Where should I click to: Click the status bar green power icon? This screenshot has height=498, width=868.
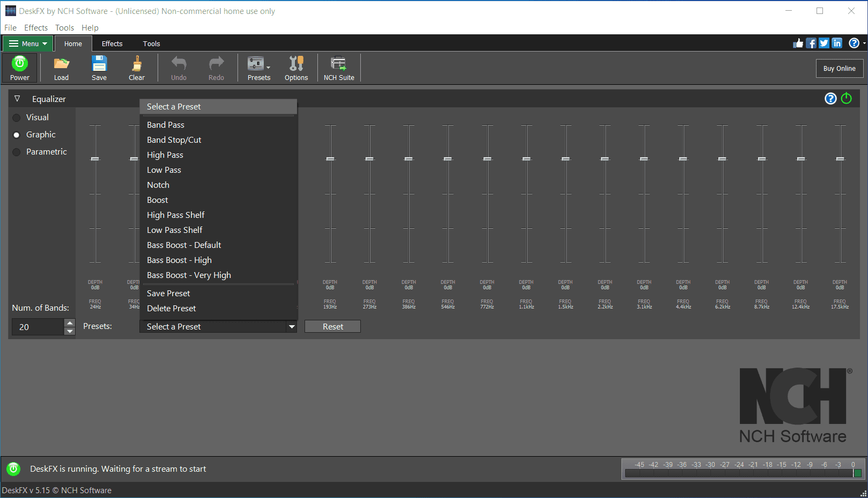13,469
